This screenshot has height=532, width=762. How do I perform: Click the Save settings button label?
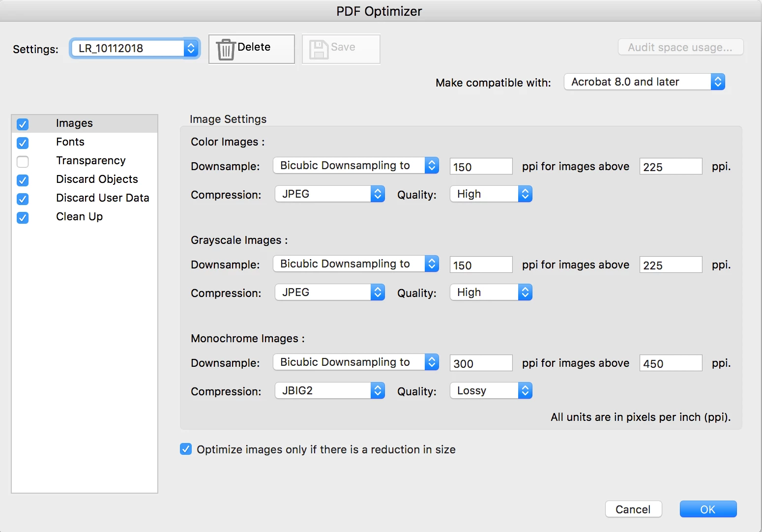pos(343,47)
